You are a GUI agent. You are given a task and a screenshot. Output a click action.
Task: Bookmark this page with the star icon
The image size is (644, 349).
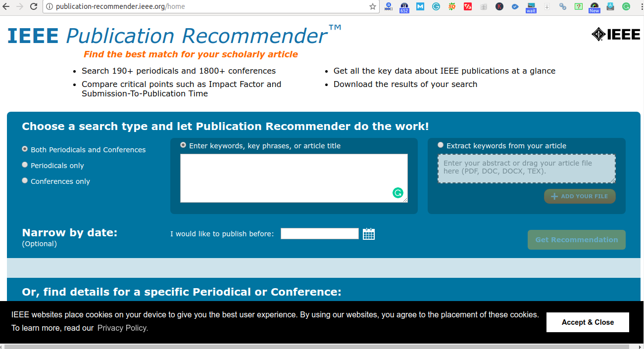pos(373,6)
